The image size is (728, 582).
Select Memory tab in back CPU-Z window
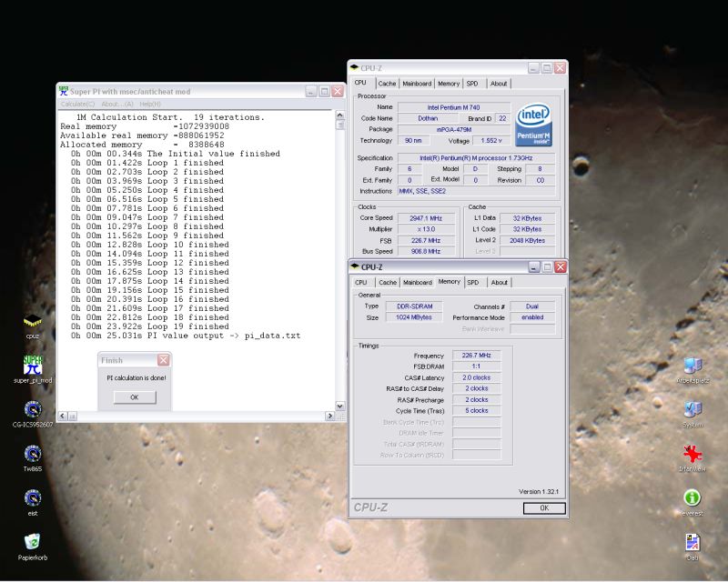(x=449, y=84)
